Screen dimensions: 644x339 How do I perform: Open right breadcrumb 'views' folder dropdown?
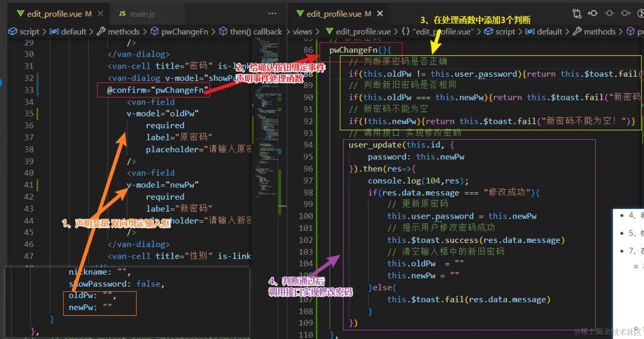302,32
